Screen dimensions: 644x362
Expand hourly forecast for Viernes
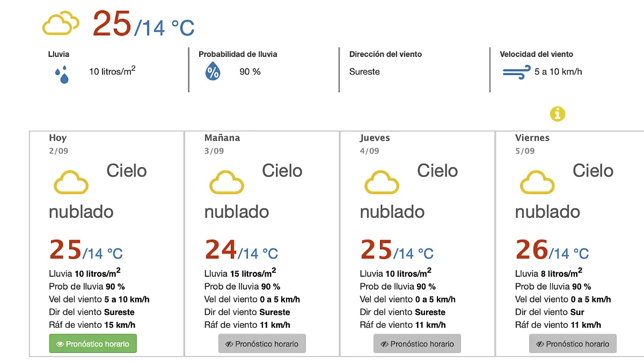click(573, 343)
